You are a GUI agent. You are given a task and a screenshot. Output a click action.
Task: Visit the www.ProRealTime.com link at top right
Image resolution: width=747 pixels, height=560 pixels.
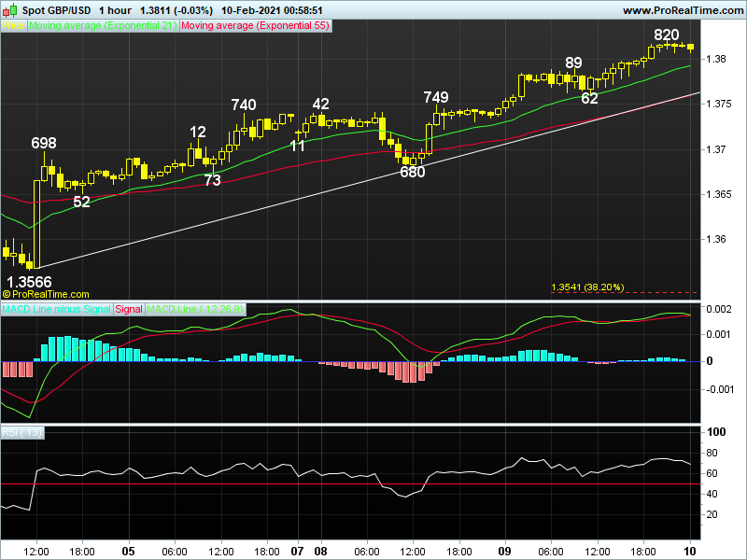pyautogui.click(x=681, y=9)
